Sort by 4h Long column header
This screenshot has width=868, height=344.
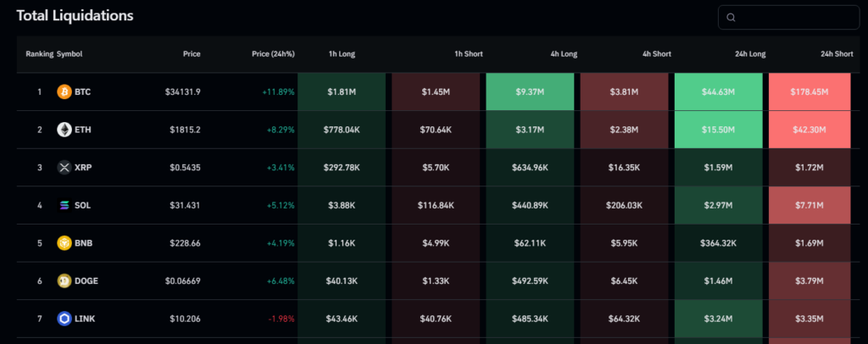(564, 54)
